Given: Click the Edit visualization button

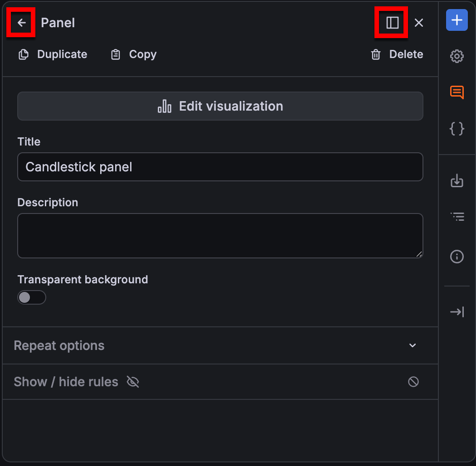Looking at the screenshot, I should tap(220, 106).
